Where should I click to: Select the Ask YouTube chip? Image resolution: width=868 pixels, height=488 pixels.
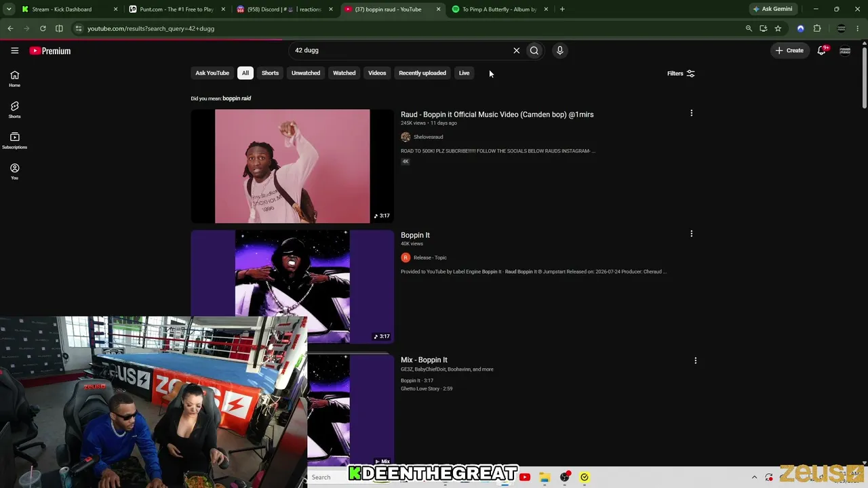[x=212, y=73]
